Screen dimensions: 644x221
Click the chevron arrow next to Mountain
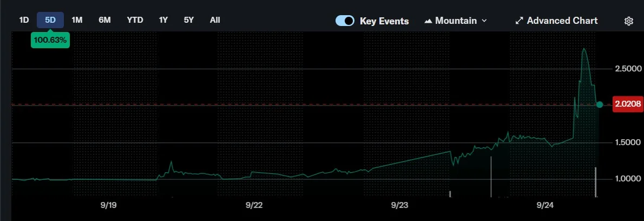(484, 21)
